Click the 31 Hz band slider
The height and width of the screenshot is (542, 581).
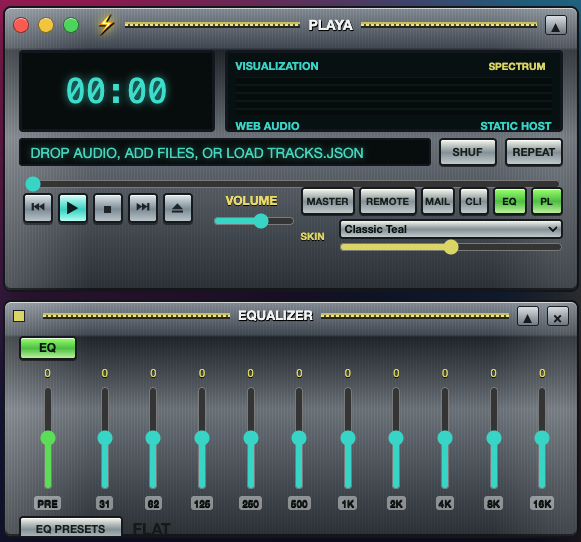coord(105,438)
